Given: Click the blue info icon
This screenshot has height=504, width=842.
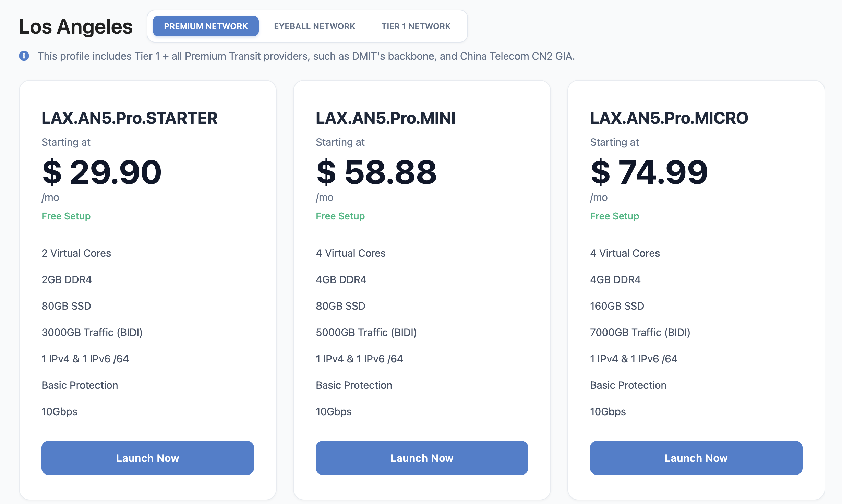Looking at the screenshot, I should click(x=24, y=56).
